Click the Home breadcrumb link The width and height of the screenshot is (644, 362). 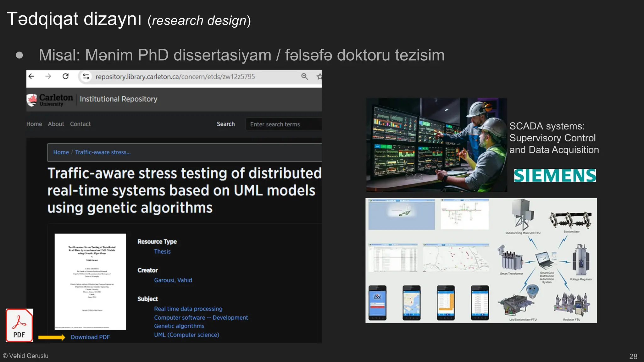(x=61, y=152)
